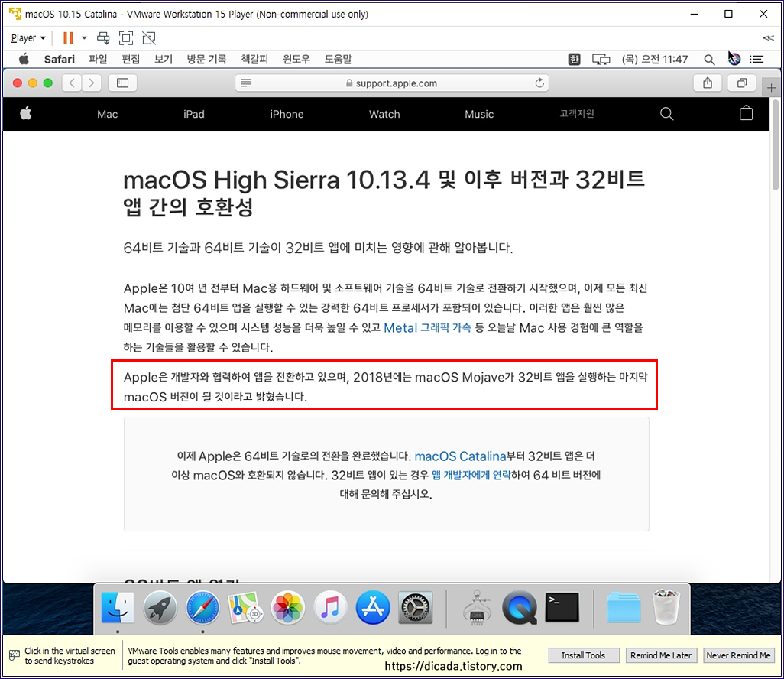
Task: Go forward with Safari forward arrow
Action: coord(92,83)
